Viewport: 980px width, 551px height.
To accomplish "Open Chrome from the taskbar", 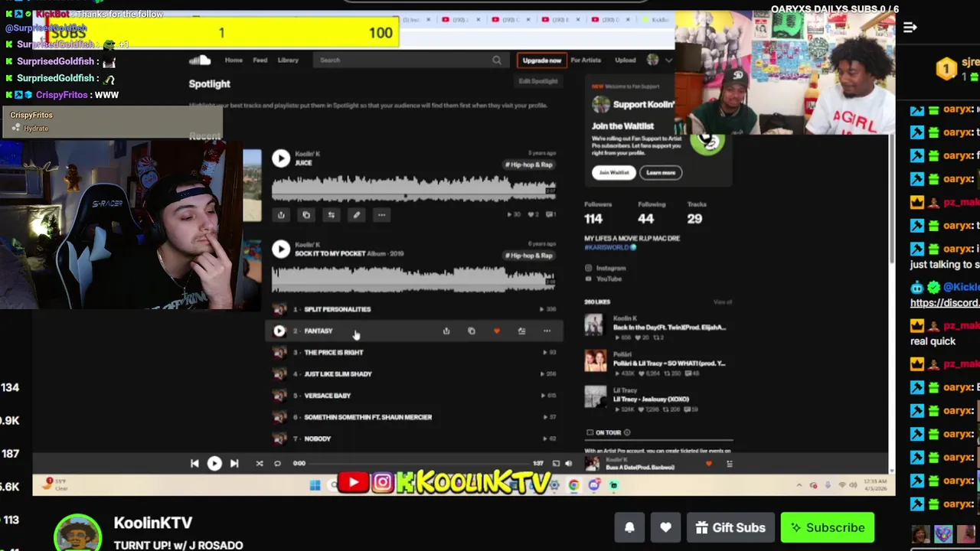I will 573,485.
